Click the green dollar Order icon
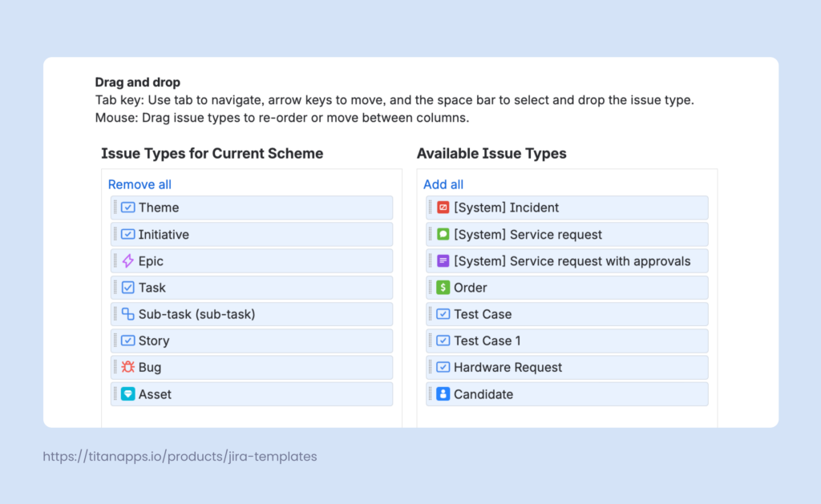Image resolution: width=821 pixels, height=504 pixels. [x=443, y=287]
